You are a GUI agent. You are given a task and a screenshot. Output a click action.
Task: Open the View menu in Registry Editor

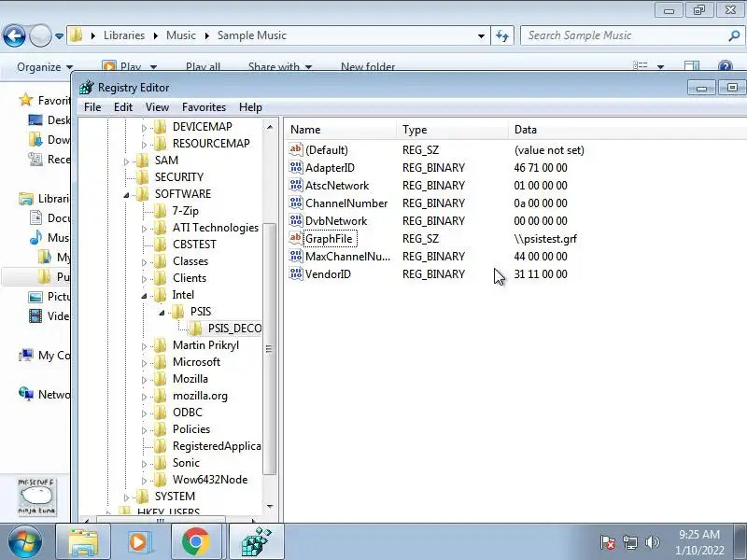point(157,107)
